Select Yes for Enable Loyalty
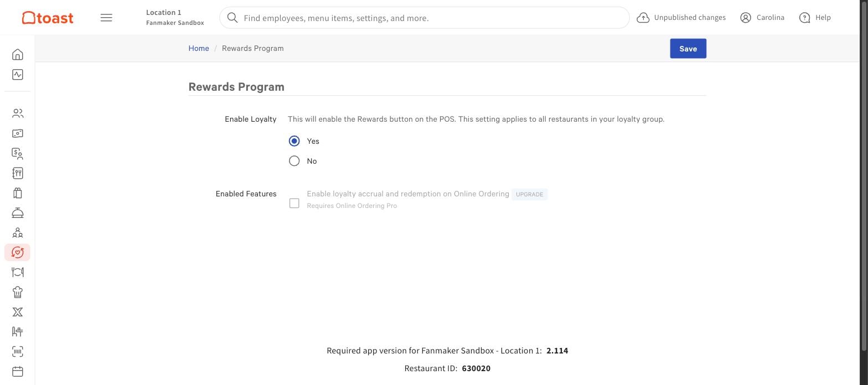This screenshot has width=868, height=385. [x=294, y=141]
